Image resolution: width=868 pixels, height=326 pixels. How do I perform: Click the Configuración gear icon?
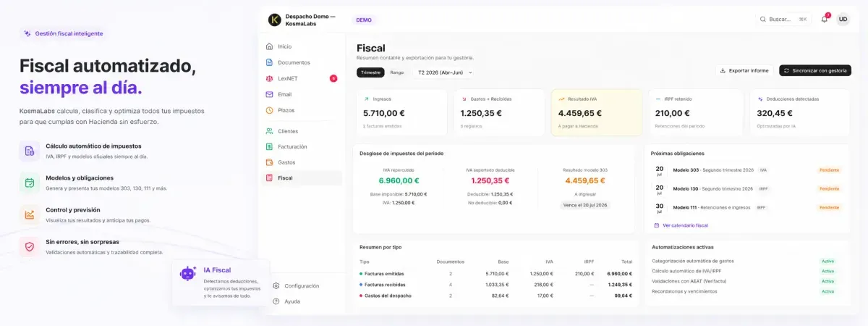pyautogui.click(x=276, y=285)
